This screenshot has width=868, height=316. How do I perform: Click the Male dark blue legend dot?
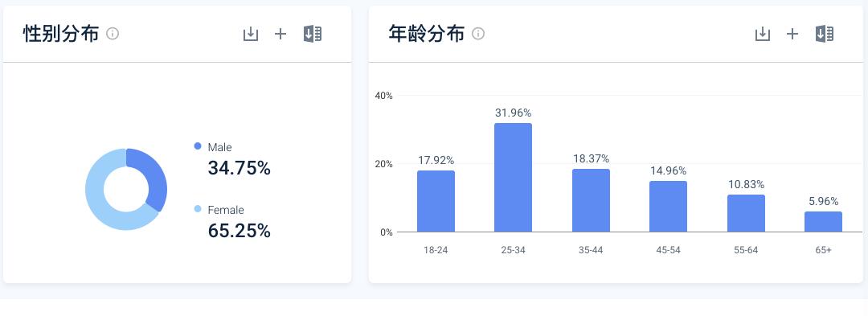point(198,146)
